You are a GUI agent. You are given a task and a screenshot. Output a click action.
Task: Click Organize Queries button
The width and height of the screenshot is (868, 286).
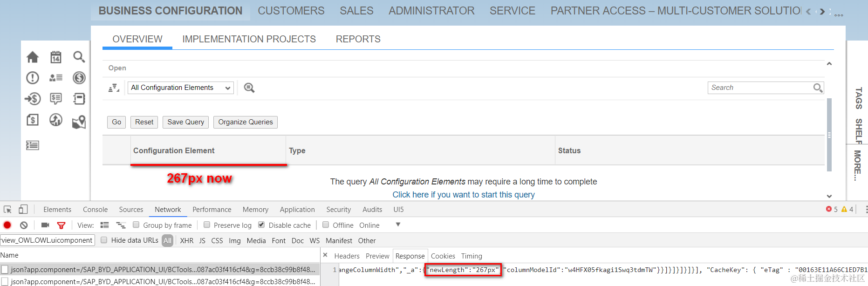pos(246,122)
